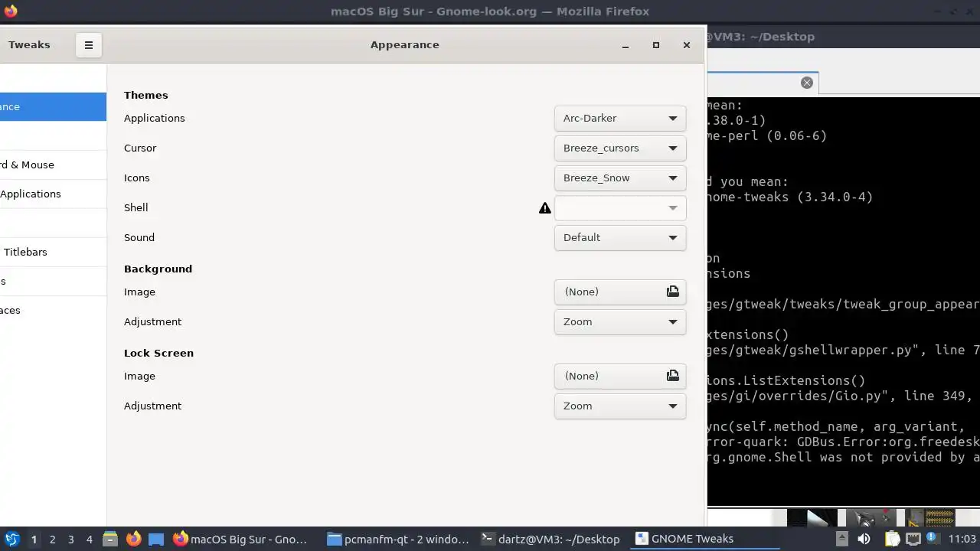Image resolution: width=980 pixels, height=551 pixels.
Task: Open the Lock Screen Adjustment Zoom dropdown
Action: click(620, 406)
